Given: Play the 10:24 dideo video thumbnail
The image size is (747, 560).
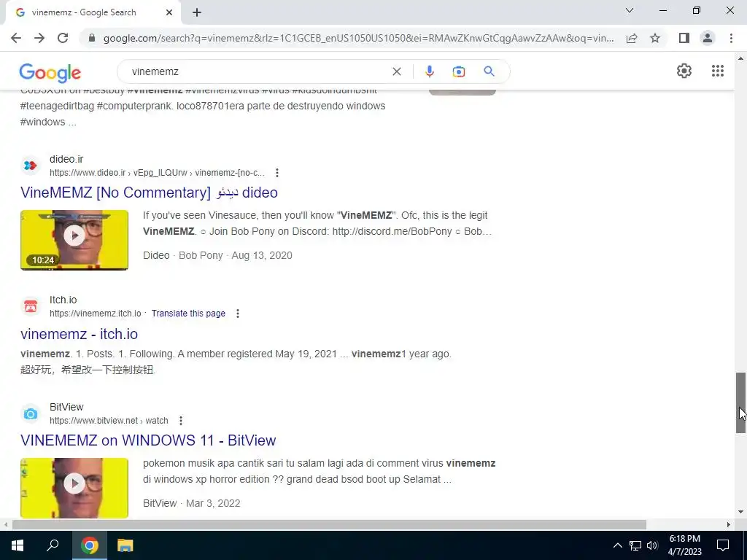Looking at the screenshot, I should pos(74,240).
